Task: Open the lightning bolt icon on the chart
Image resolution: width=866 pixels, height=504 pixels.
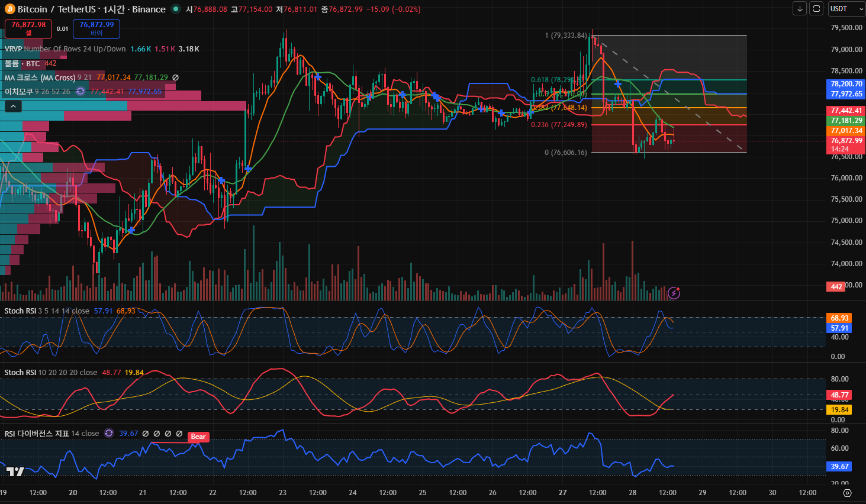Action: (674, 293)
